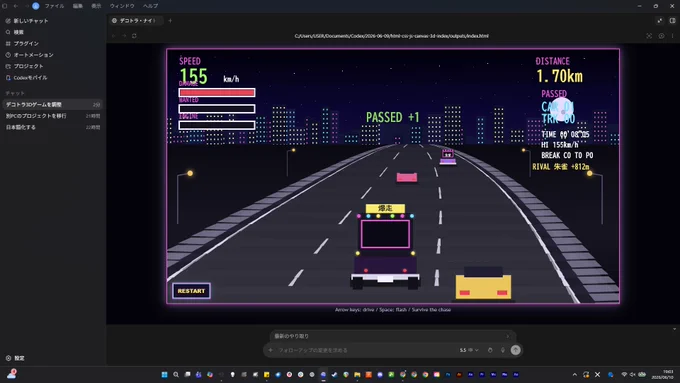The image size is (680, 383).
Task: Open settings at sidebar bottom
Action: click(15, 358)
